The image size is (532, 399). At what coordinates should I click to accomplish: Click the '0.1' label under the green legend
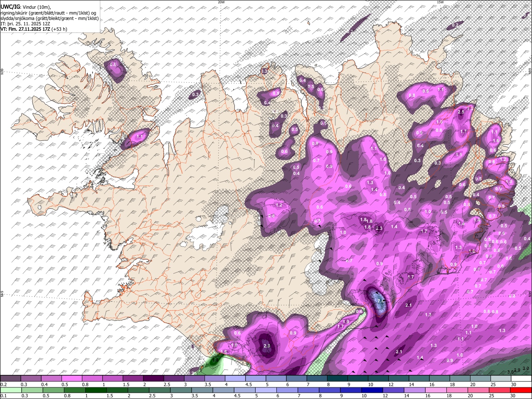click(x=3, y=396)
